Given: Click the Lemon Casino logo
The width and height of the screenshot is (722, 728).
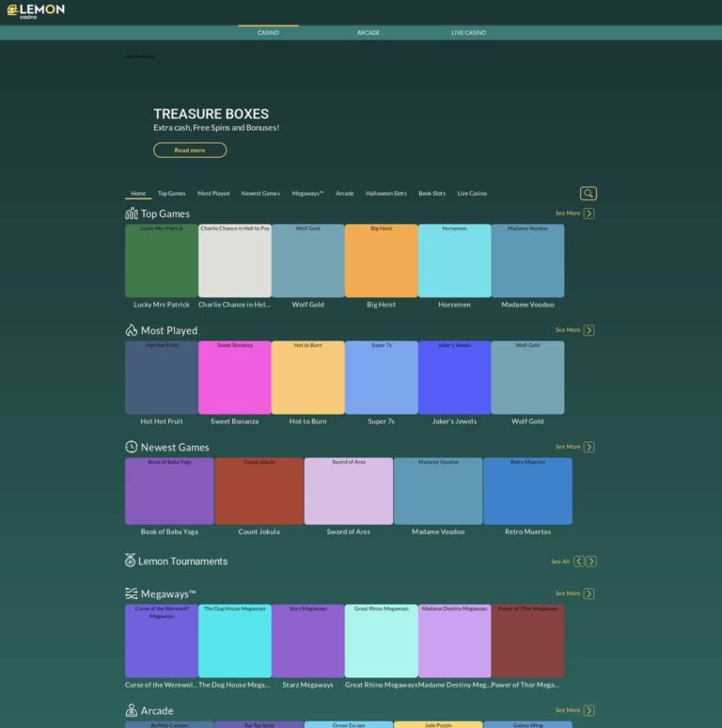Looking at the screenshot, I should [x=36, y=11].
